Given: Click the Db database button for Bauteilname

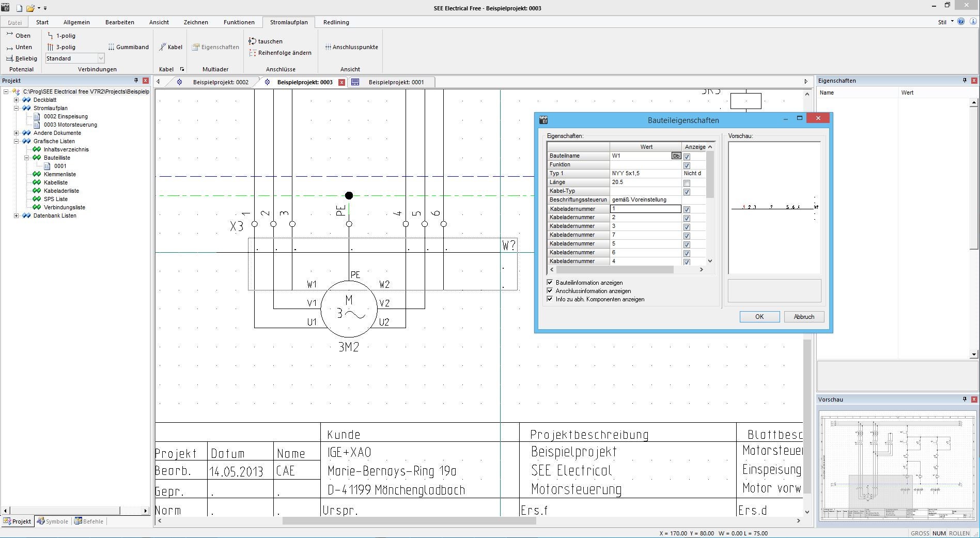Looking at the screenshot, I should pyautogui.click(x=676, y=156).
